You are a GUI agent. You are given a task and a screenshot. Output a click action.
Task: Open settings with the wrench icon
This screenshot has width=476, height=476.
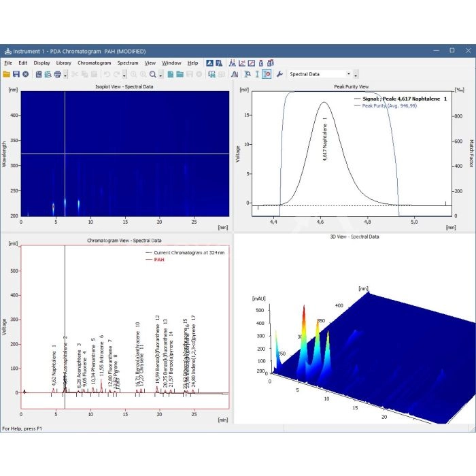(279, 74)
